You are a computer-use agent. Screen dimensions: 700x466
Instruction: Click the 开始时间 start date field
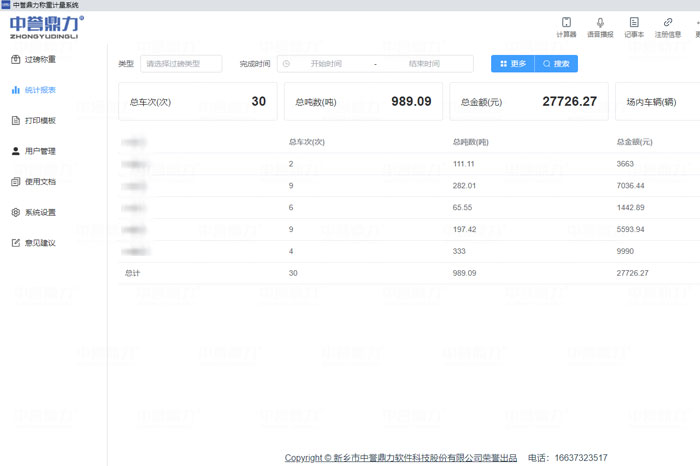click(x=326, y=64)
